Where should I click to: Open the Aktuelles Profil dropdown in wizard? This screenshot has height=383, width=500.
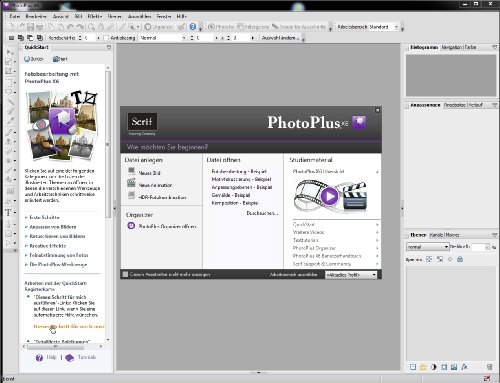click(x=351, y=275)
